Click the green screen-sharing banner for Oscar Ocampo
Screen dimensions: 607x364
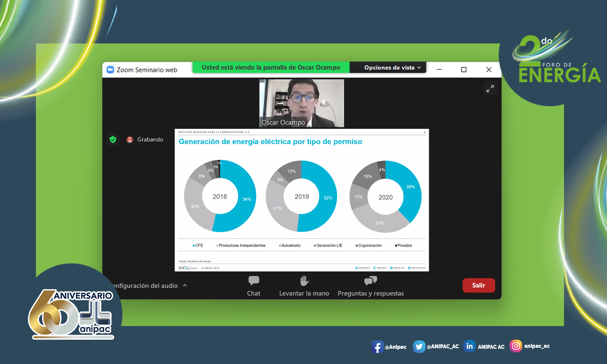(271, 68)
